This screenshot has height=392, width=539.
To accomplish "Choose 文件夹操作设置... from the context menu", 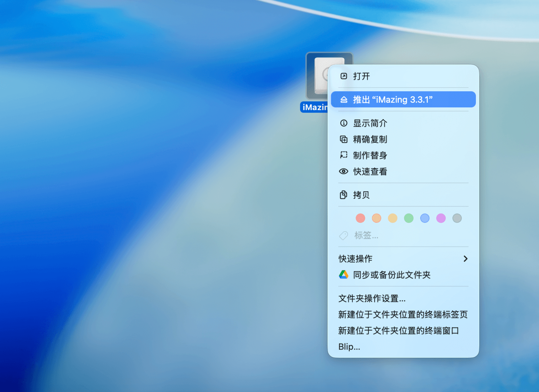I will click(372, 298).
